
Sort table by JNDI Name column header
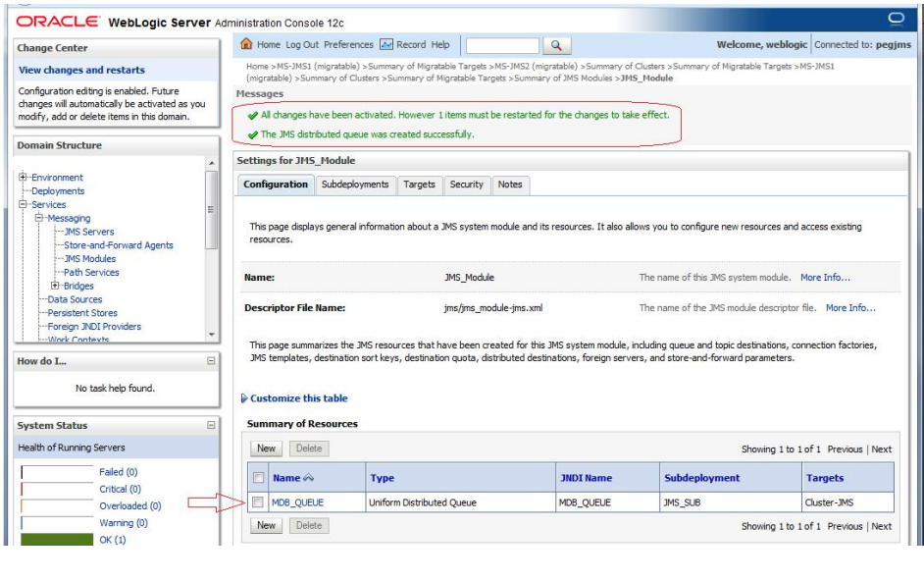(x=586, y=478)
